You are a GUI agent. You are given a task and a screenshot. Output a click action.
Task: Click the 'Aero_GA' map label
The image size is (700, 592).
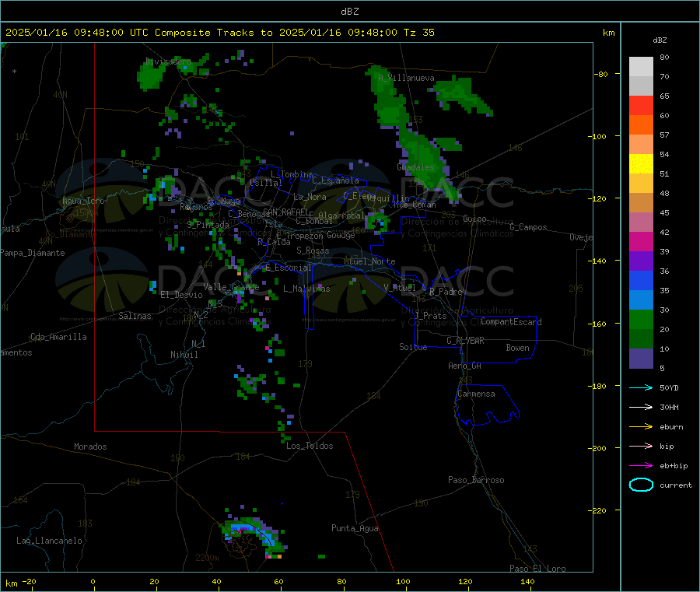[465, 366]
